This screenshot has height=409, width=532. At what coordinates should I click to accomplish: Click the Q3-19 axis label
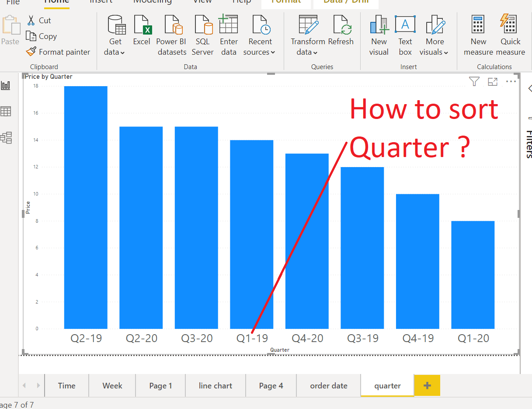(x=362, y=338)
